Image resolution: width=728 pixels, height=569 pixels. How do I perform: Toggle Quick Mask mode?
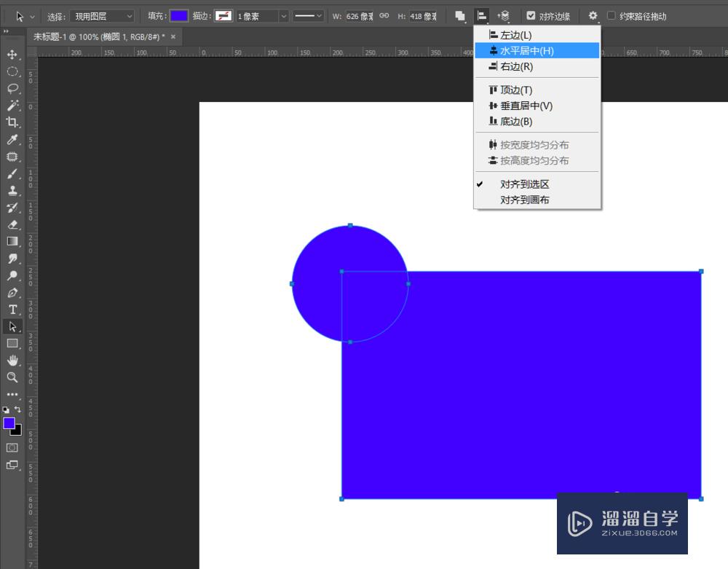point(12,447)
